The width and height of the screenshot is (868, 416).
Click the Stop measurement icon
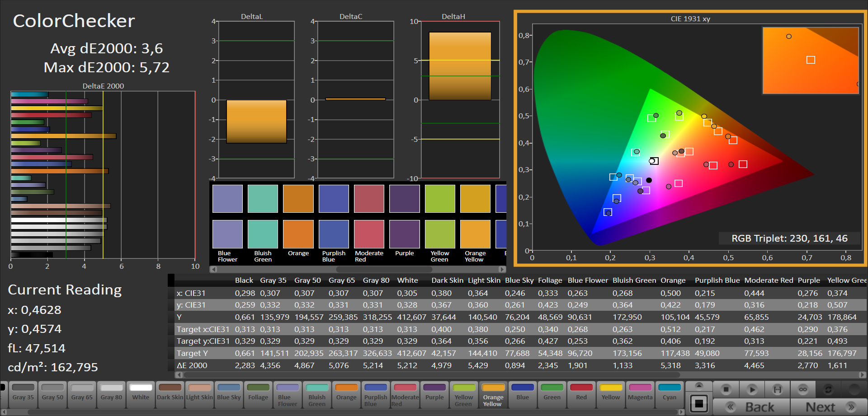point(726,389)
